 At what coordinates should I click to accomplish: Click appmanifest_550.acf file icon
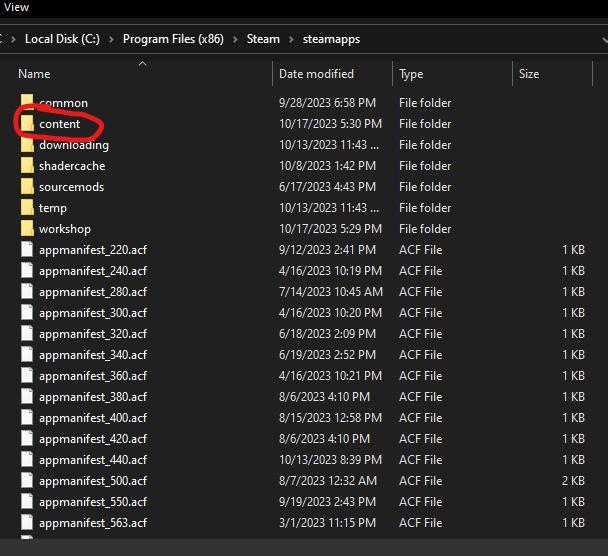pos(27,501)
